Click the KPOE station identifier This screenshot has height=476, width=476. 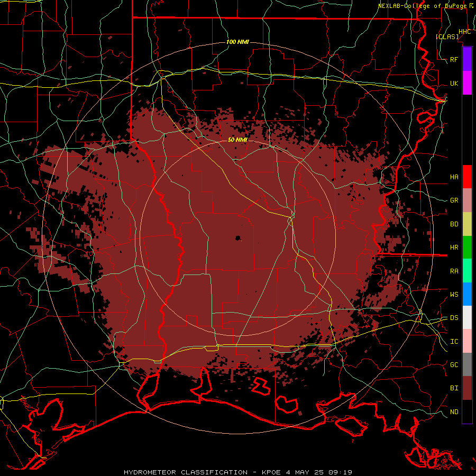[x=272, y=472]
